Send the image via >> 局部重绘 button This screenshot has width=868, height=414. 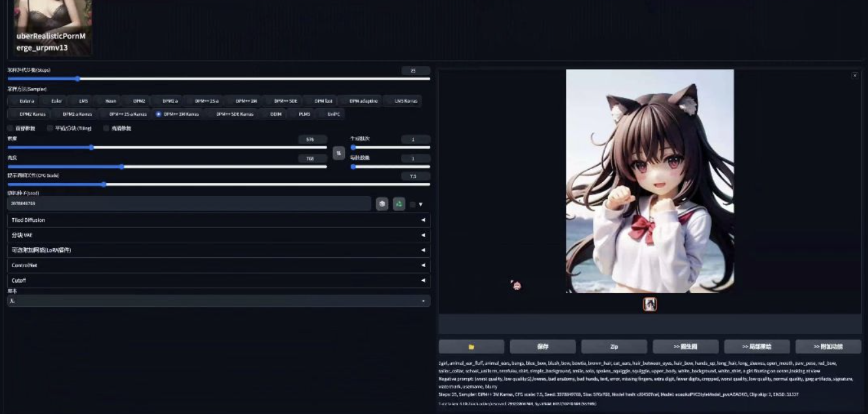coord(757,347)
